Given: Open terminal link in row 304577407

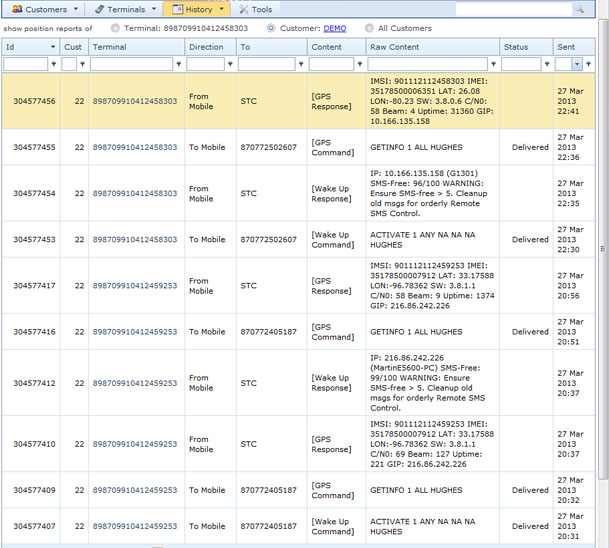Looking at the screenshot, I should (135, 526).
